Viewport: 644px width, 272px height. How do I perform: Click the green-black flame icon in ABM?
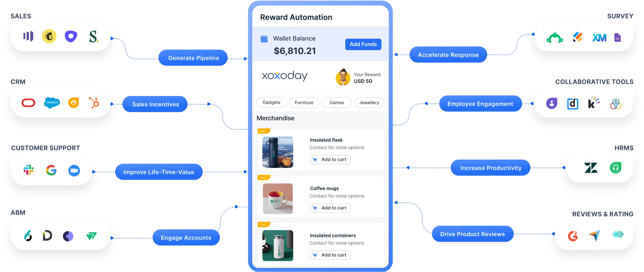click(28, 235)
